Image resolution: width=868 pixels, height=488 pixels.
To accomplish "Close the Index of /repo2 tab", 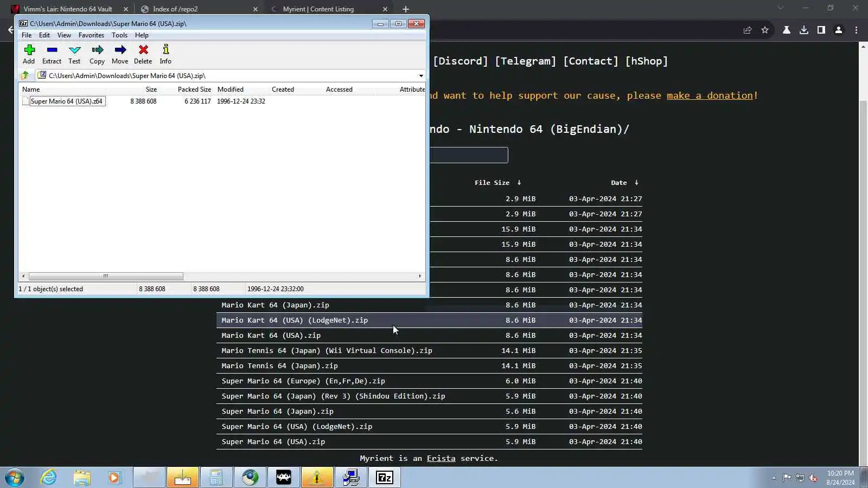I will (x=256, y=9).
